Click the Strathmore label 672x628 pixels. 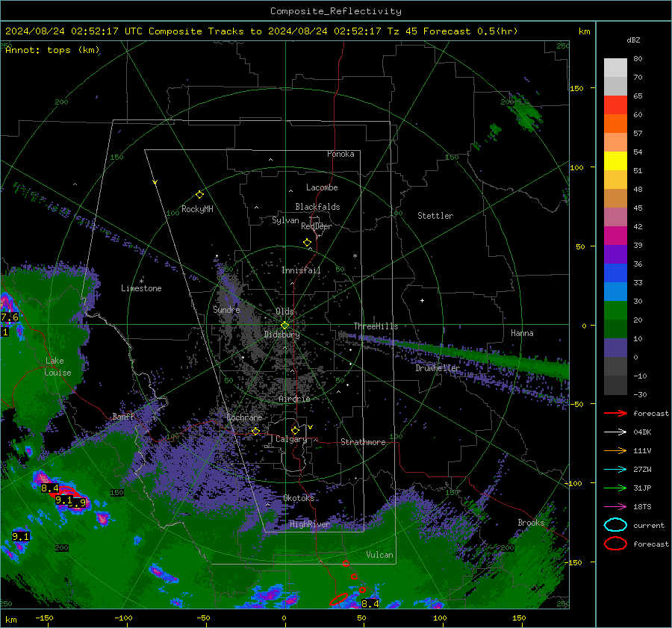pos(363,442)
